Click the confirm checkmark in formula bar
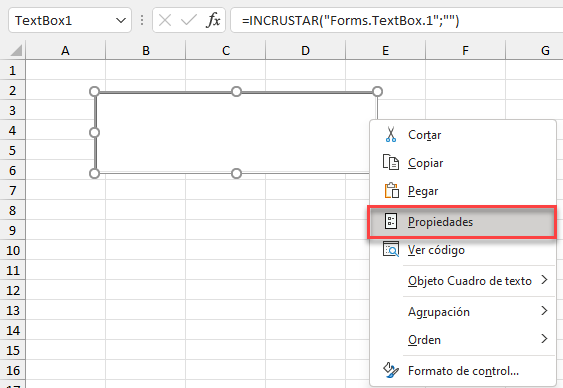 click(189, 20)
